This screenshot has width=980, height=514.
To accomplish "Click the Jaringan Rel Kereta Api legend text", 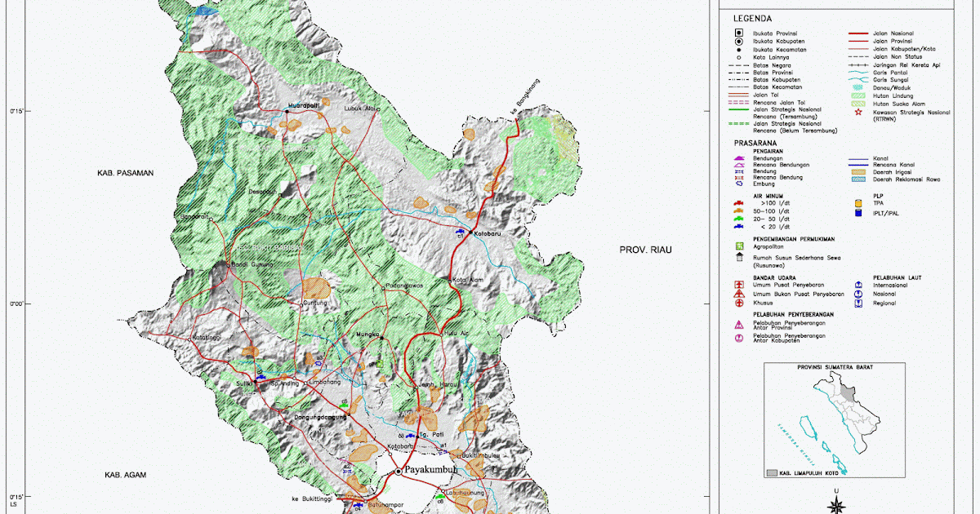I will point(906,65).
